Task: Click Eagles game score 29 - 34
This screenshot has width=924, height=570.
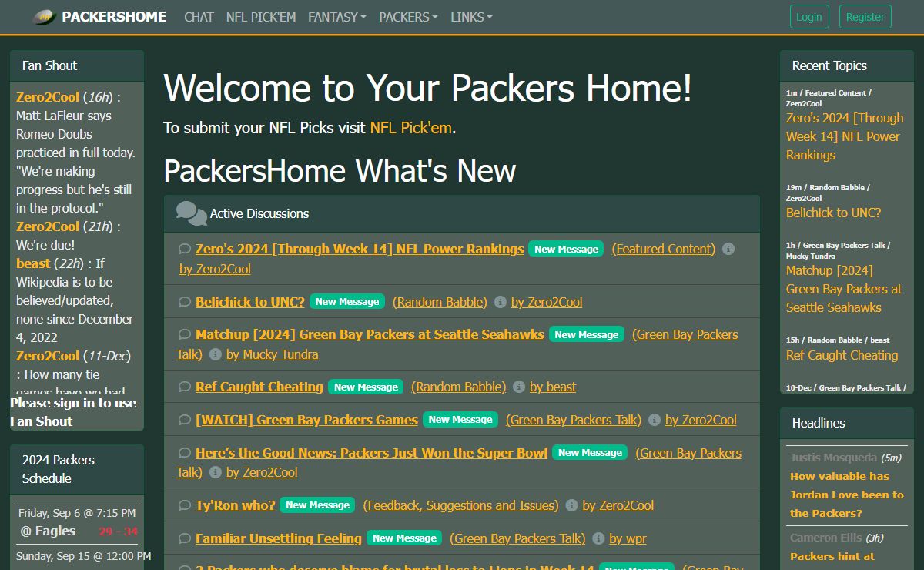Action: pos(118,531)
